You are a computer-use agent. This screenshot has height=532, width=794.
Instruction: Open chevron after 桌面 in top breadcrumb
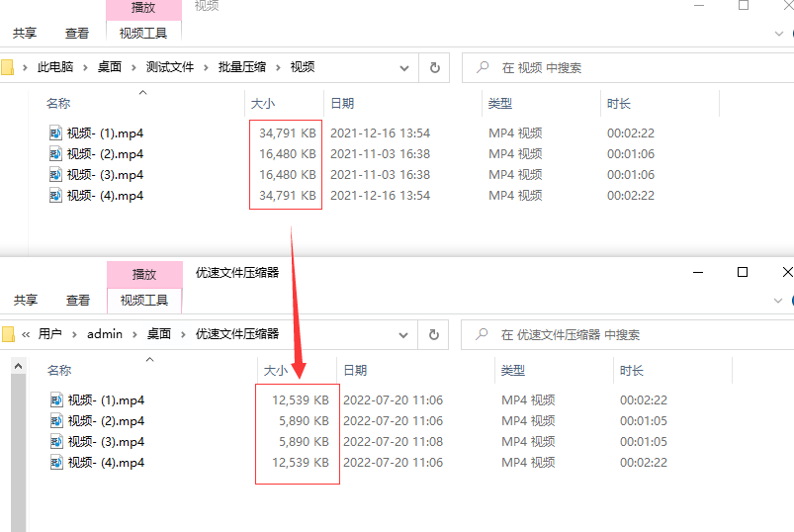(133, 67)
